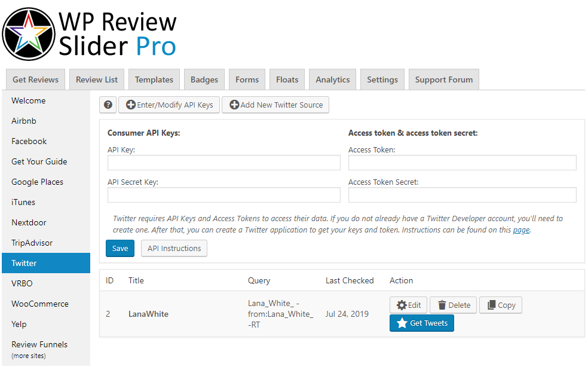Select iTunes review source

(46, 202)
